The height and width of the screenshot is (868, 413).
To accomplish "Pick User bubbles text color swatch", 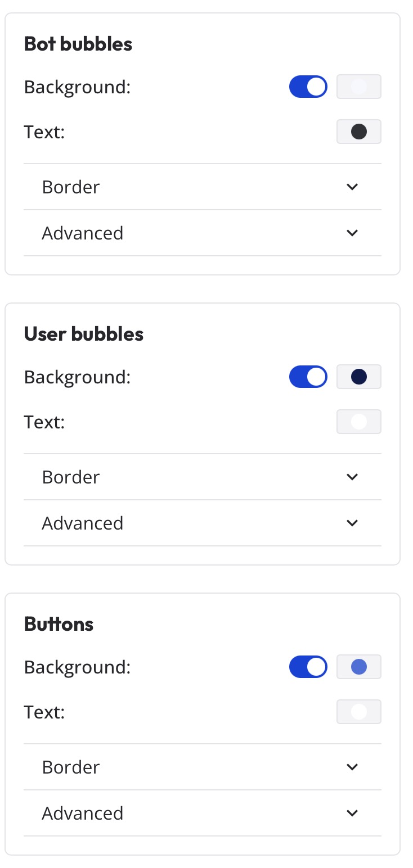I will point(358,422).
